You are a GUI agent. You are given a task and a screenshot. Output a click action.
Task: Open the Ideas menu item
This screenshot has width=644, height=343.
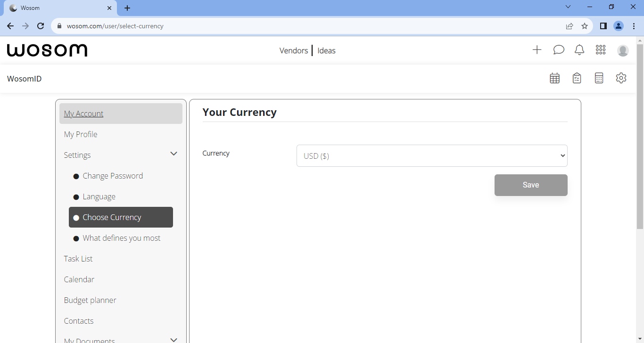pos(326,50)
